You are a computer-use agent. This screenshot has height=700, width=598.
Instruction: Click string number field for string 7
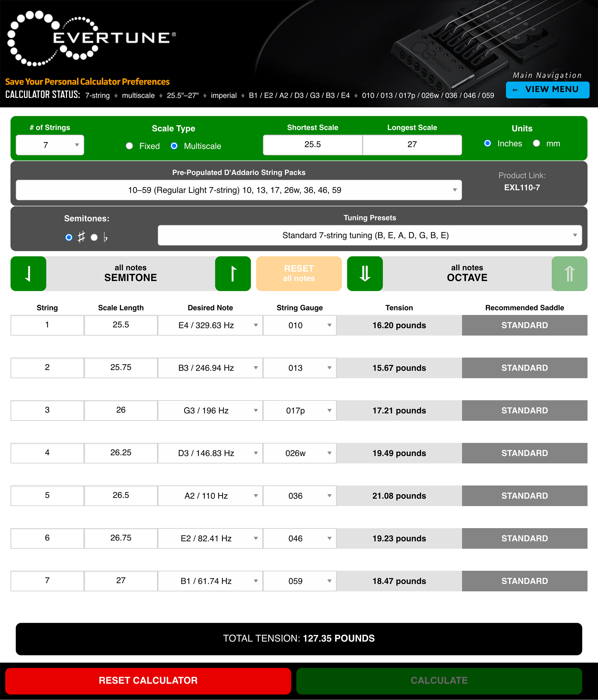47,581
